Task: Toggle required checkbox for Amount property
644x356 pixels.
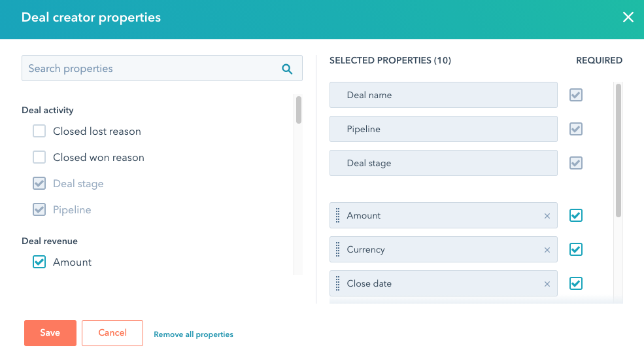Action: [x=576, y=215]
